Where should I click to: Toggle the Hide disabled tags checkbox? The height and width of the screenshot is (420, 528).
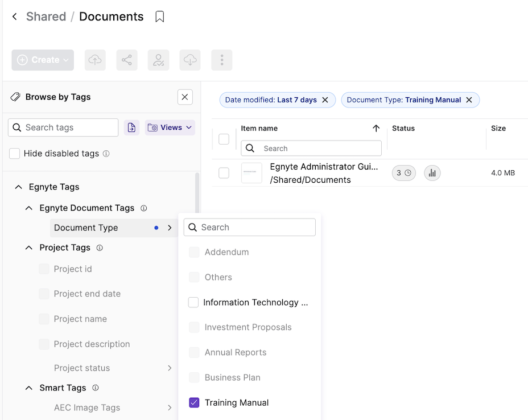pyautogui.click(x=16, y=153)
